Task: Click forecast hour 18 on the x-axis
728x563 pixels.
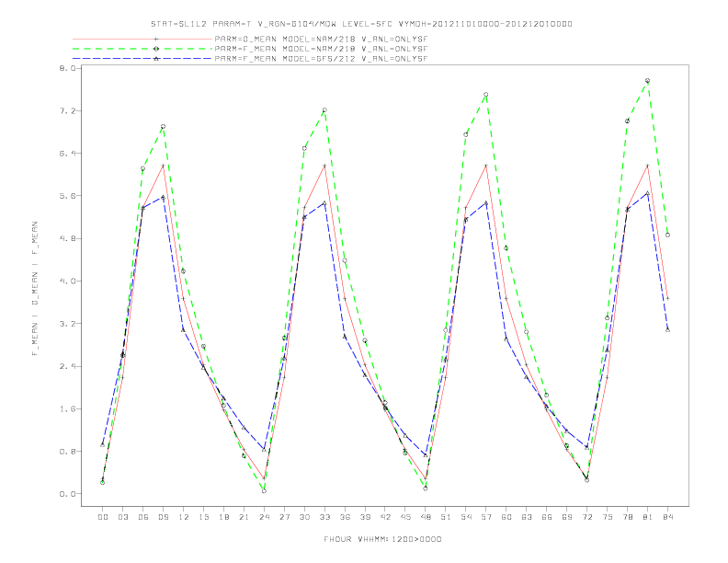Action: [x=223, y=517]
